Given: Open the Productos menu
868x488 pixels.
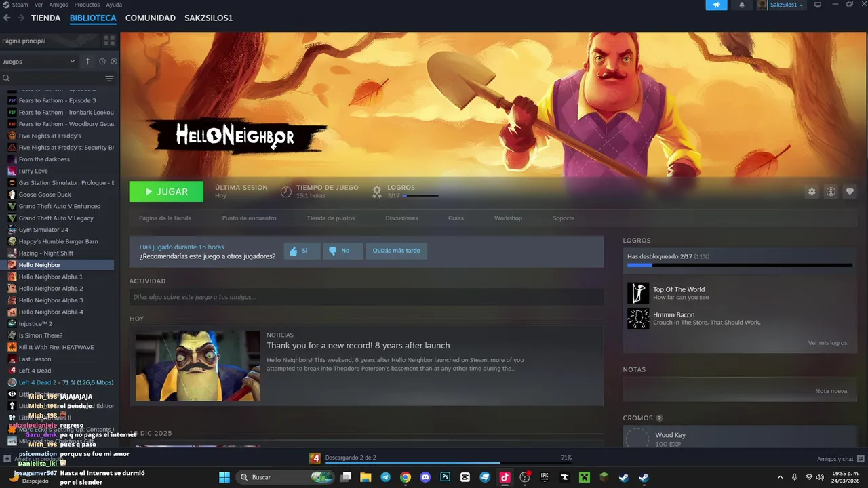Looking at the screenshot, I should [x=87, y=5].
